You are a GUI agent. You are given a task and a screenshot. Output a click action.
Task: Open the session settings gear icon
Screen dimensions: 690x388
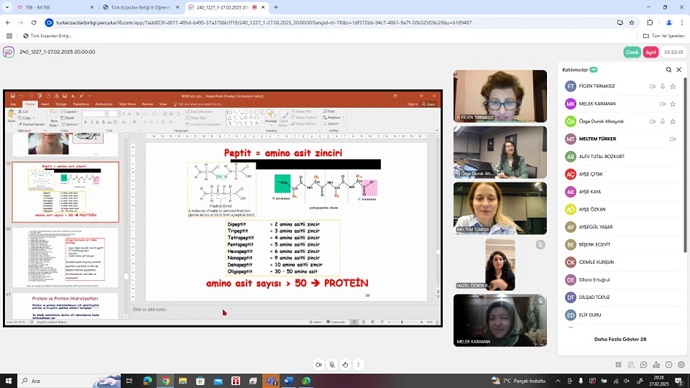click(681, 365)
